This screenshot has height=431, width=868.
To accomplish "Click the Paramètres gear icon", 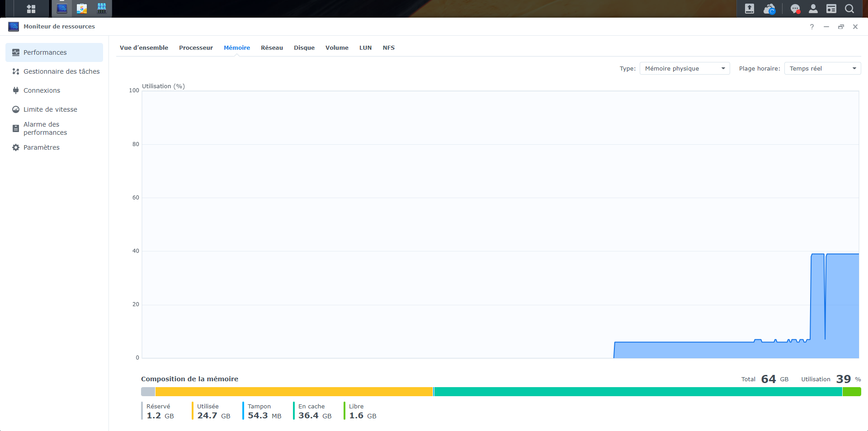I will click(x=16, y=147).
